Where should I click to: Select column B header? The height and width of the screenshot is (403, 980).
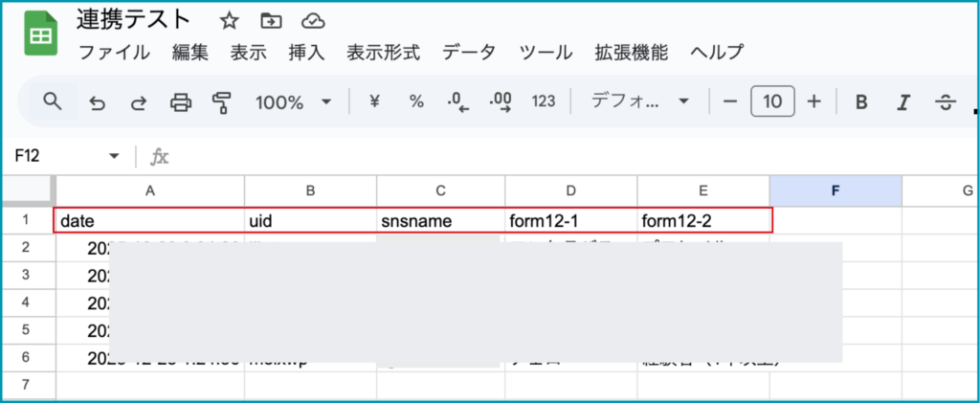point(311,190)
